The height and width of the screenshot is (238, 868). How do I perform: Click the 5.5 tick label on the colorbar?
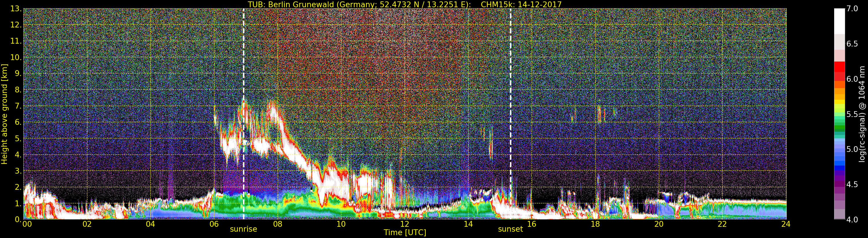[852, 114]
